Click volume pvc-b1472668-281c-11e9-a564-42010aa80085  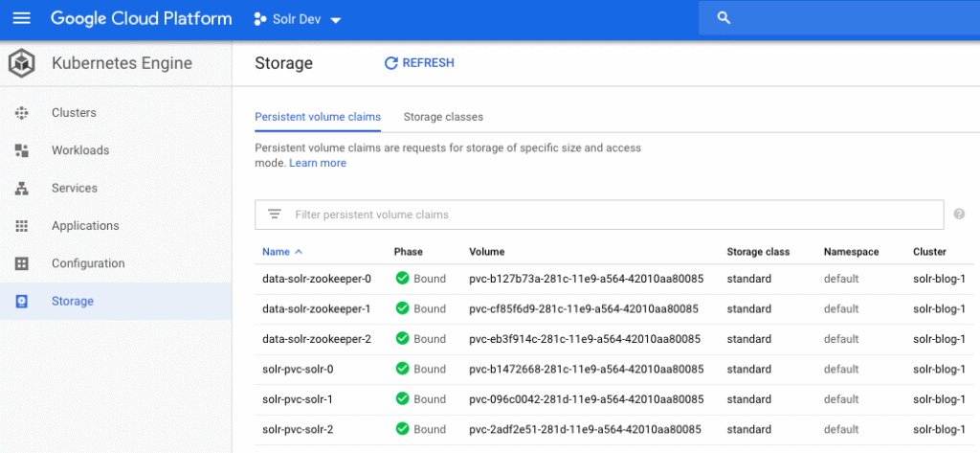[587, 369]
